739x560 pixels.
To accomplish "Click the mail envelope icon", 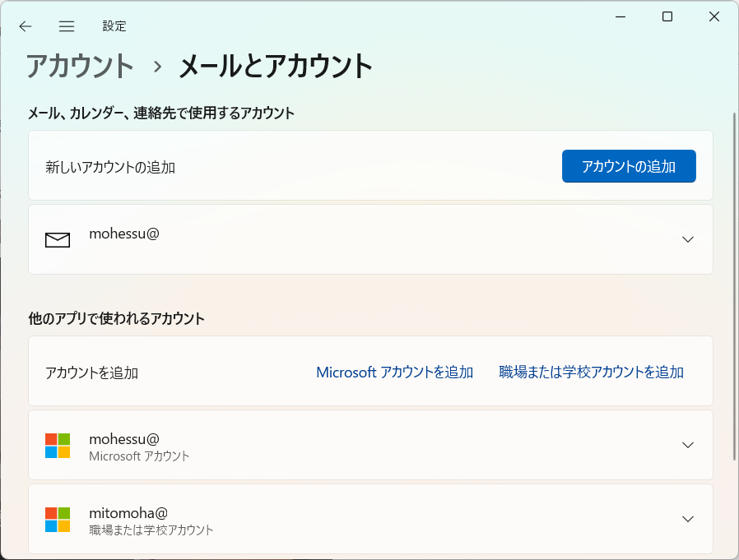I will [x=58, y=239].
